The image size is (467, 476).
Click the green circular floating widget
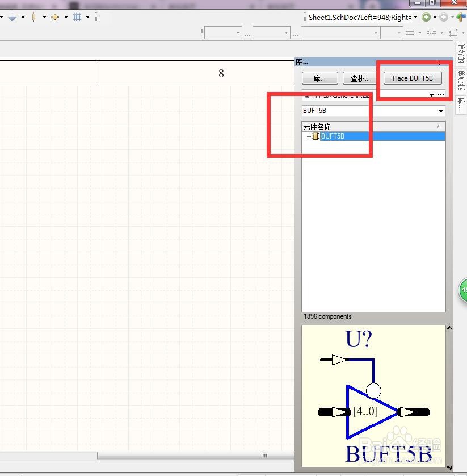[463, 290]
